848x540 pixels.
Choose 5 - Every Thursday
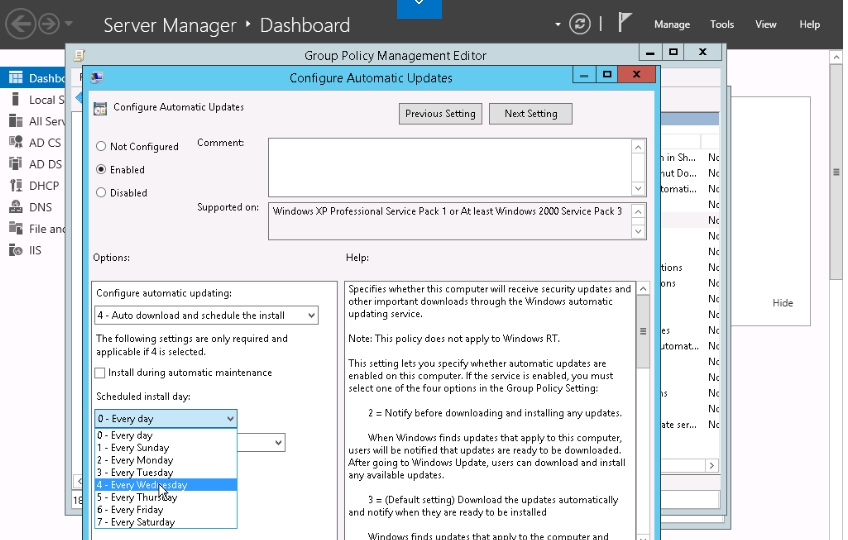166,497
